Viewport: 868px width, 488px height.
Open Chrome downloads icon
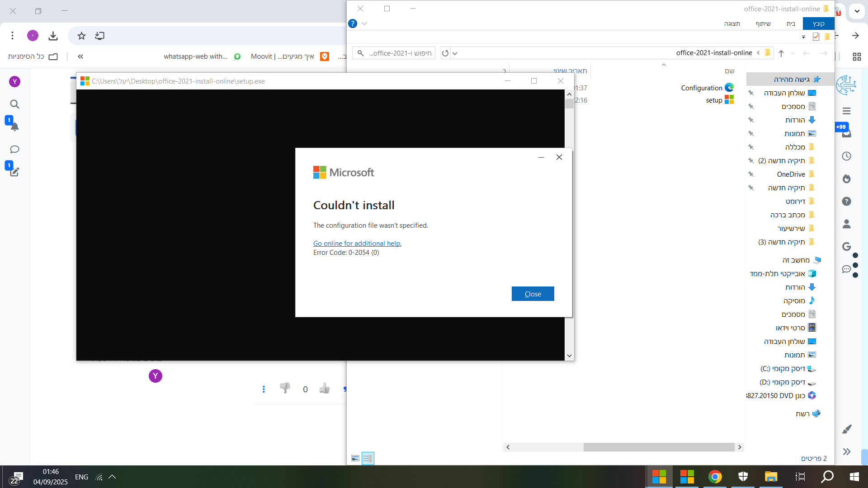point(53,36)
